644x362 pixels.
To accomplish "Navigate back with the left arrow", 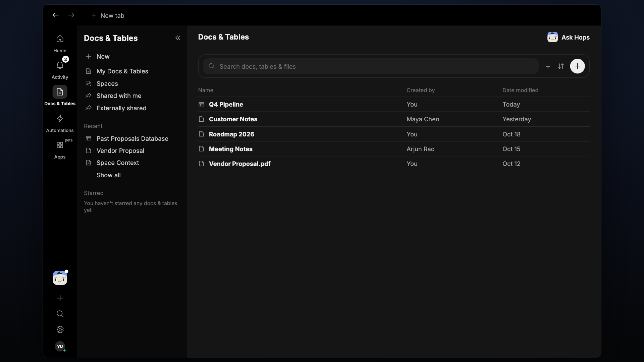I will [56, 15].
